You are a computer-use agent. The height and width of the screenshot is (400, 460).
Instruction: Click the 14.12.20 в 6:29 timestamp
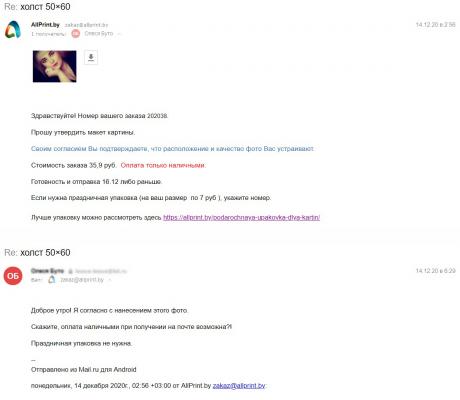pos(436,271)
